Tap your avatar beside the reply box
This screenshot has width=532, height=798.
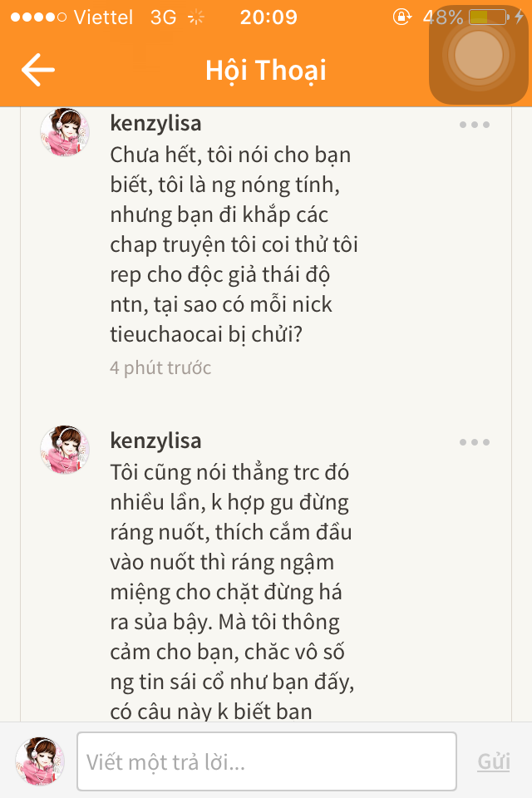pyautogui.click(x=40, y=761)
